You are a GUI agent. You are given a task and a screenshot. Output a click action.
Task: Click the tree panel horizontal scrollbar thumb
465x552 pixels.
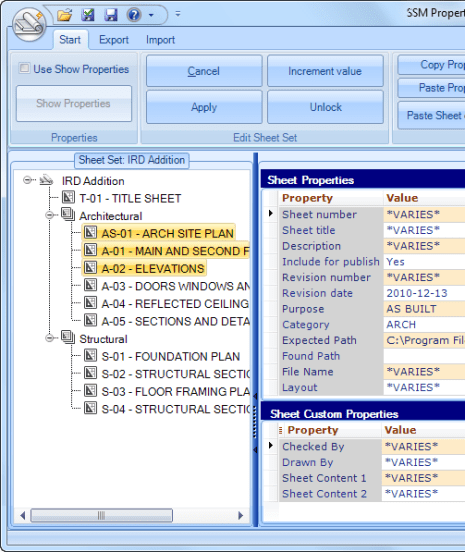tap(101, 515)
